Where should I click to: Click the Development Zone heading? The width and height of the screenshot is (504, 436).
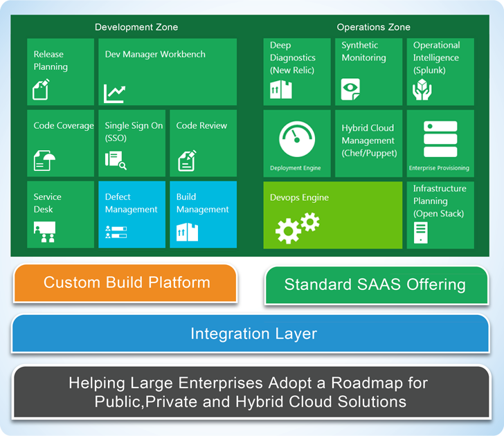point(136,27)
